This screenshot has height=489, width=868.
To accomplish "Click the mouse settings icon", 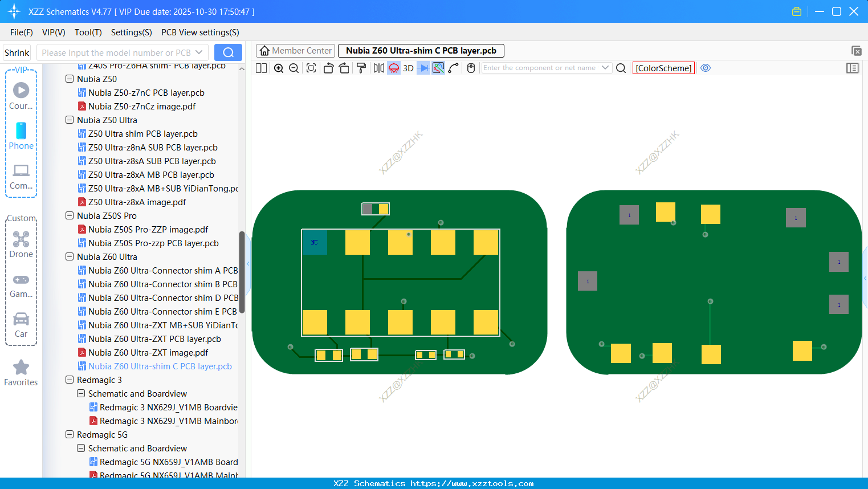I will (x=471, y=68).
